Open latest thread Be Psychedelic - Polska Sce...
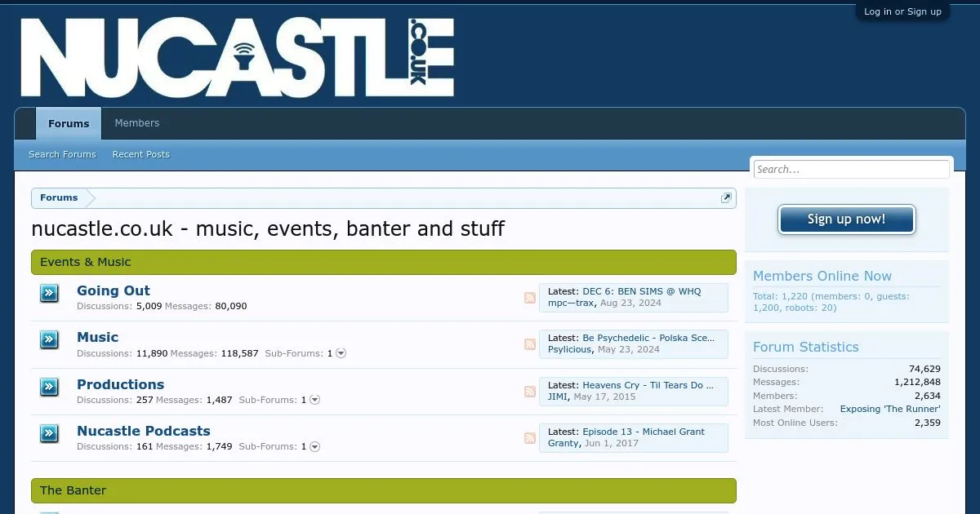This screenshot has width=980, height=514. [648, 338]
